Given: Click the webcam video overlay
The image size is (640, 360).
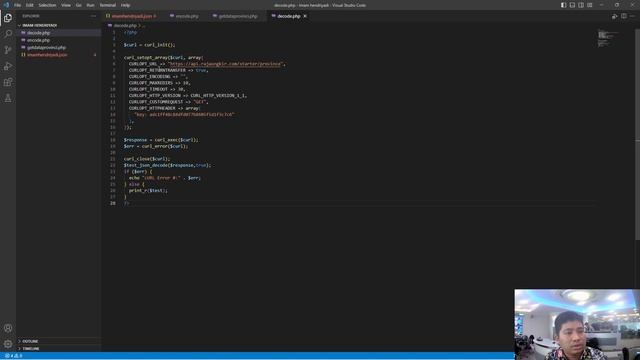Looking at the screenshot, I should tap(577, 324).
